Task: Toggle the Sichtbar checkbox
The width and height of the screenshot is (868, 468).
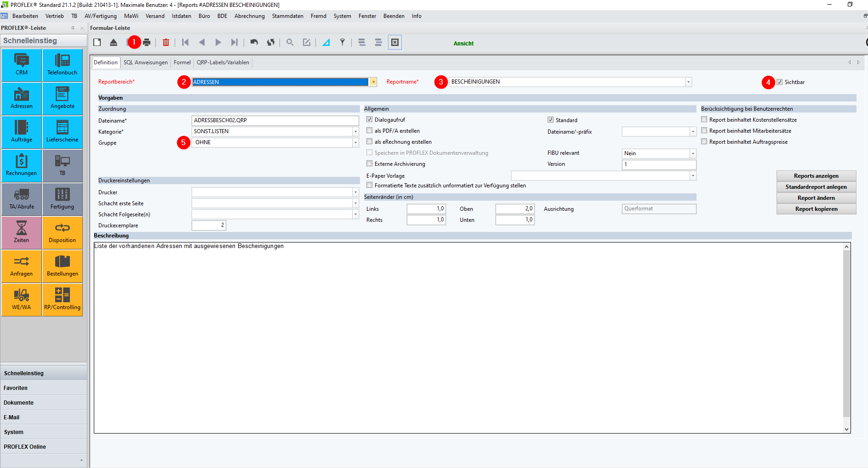Action: point(780,82)
